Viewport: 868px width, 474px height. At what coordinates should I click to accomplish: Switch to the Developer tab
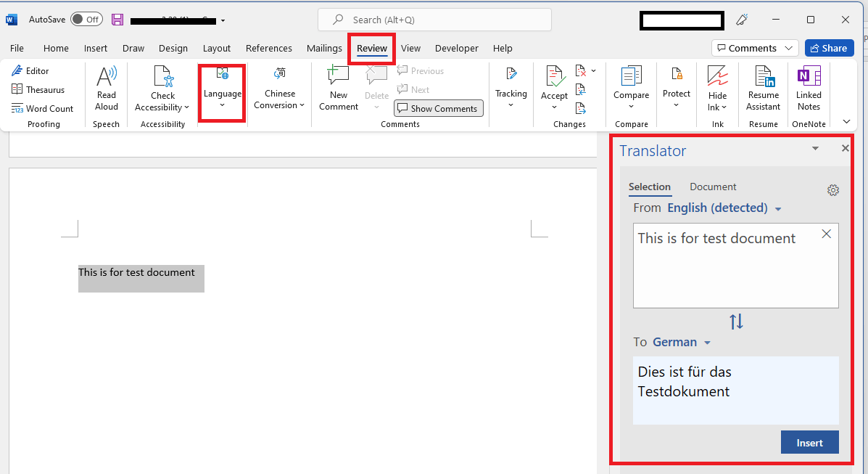pyautogui.click(x=457, y=48)
